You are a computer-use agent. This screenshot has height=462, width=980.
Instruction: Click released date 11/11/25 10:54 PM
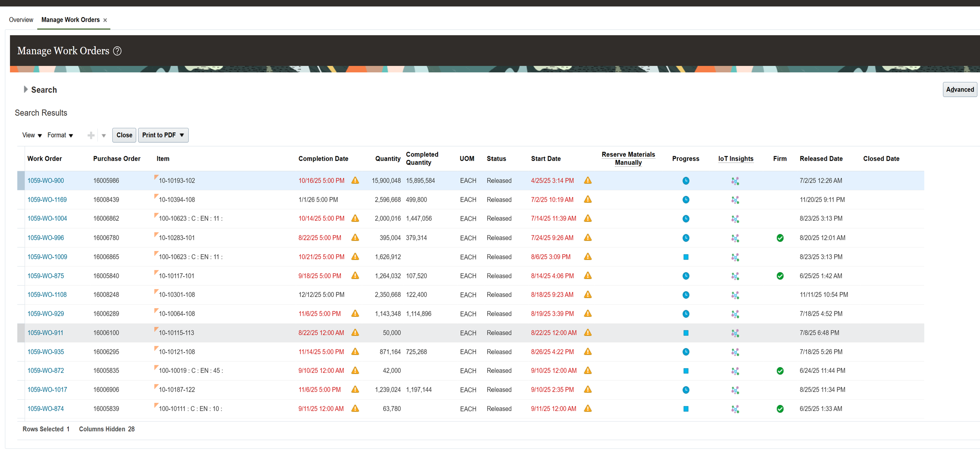pyautogui.click(x=824, y=295)
